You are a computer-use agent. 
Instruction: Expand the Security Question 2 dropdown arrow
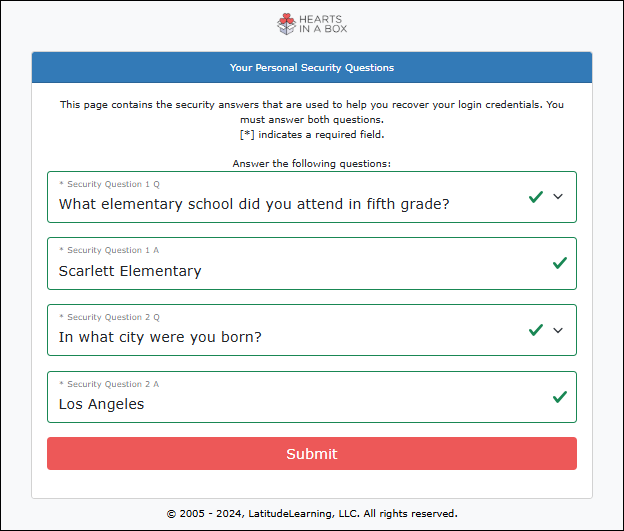tap(558, 330)
